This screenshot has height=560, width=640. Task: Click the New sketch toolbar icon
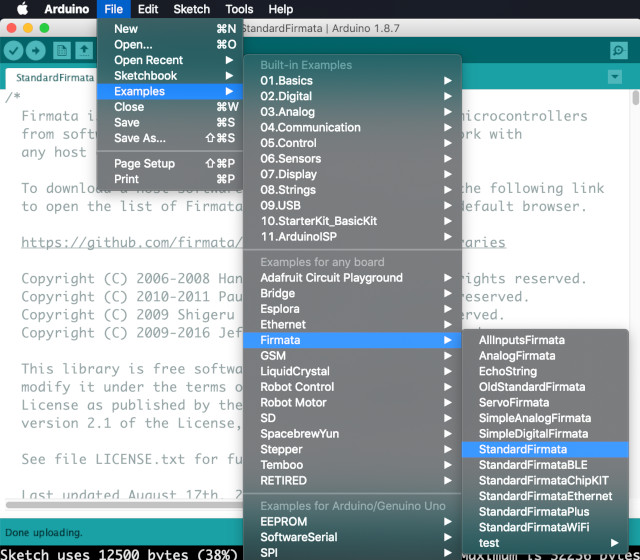pos(62,51)
